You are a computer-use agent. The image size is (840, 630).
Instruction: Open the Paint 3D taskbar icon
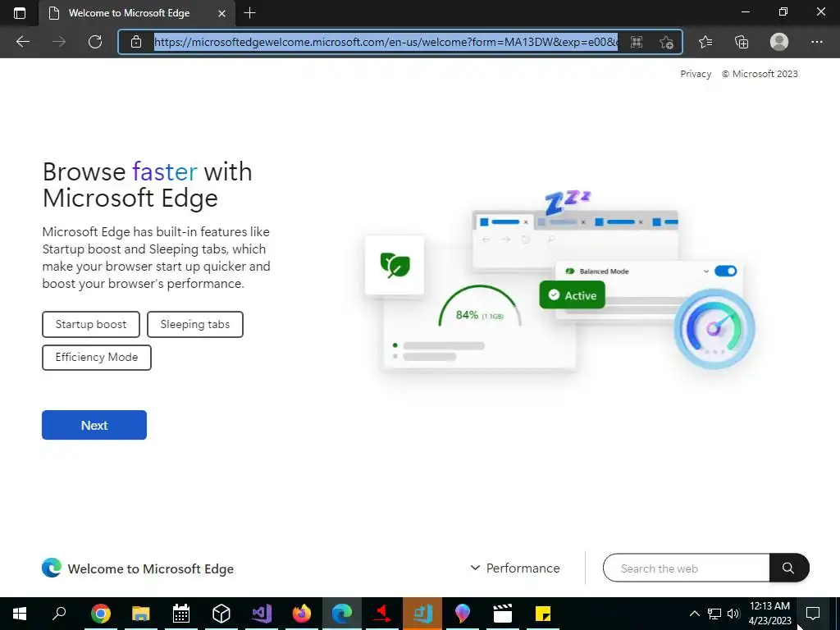[x=463, y=614]
